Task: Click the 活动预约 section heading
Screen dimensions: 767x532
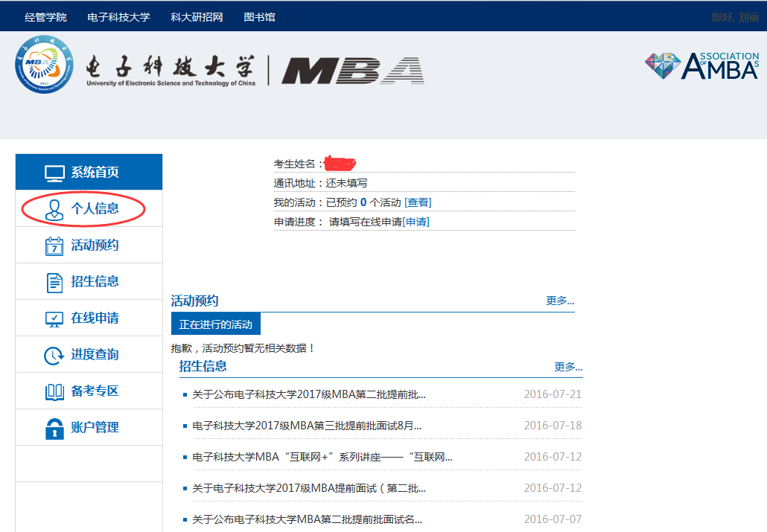Action: tap(194, 301)
